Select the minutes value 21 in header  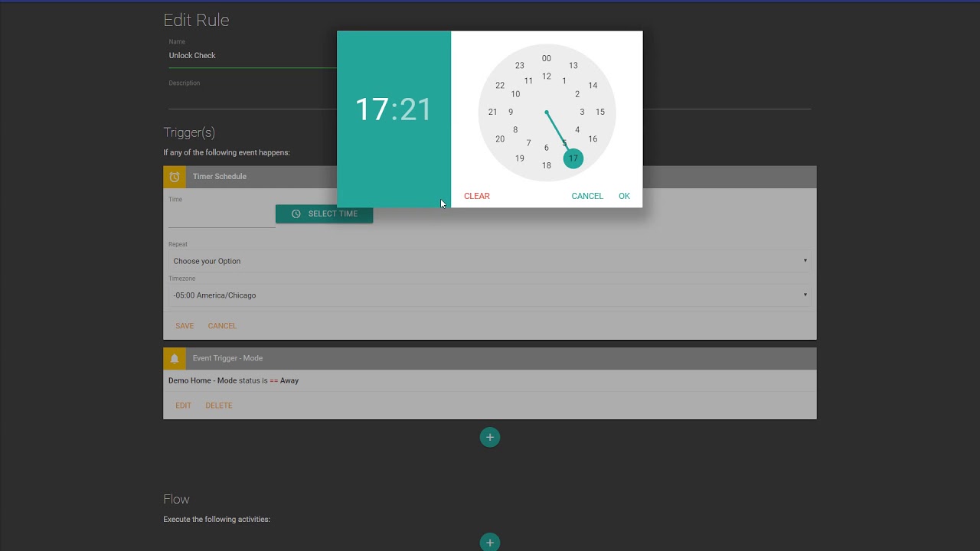[416, 109]
